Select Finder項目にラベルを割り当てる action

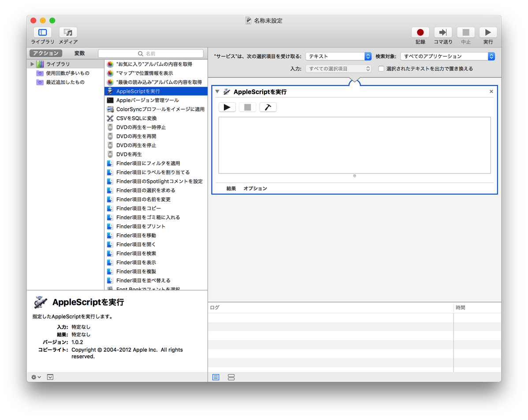point(156,172)
